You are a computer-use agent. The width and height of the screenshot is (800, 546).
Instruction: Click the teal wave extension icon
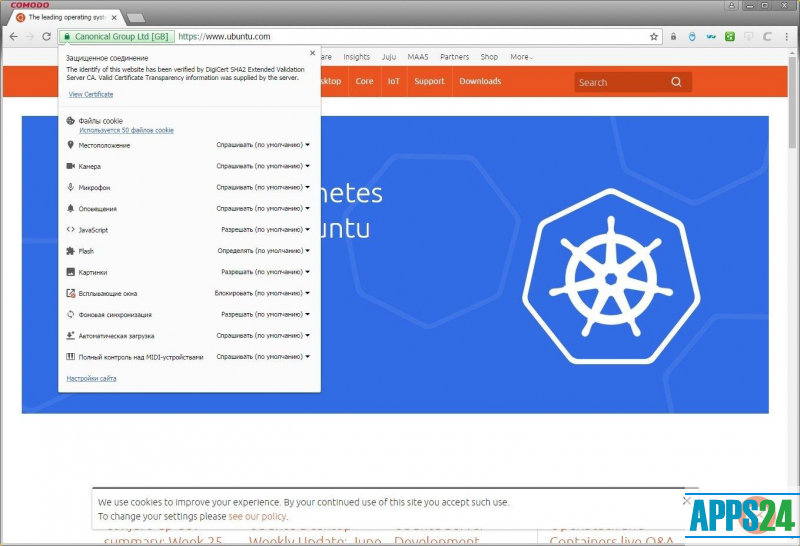click(x=711, y=37)
